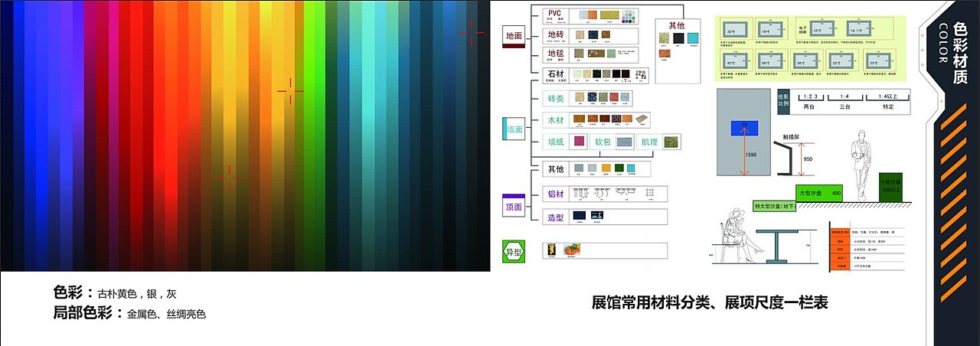Click the 42寸 screen diagram
The width and height of the screenshot is (980, 346).
click(x=736, y=60)
